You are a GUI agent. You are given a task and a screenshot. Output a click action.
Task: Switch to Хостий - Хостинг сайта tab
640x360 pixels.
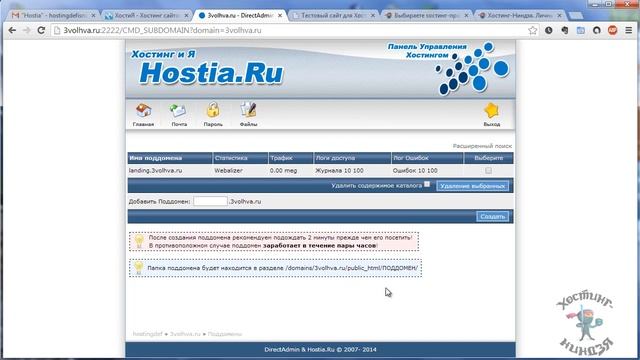[145, 16]
